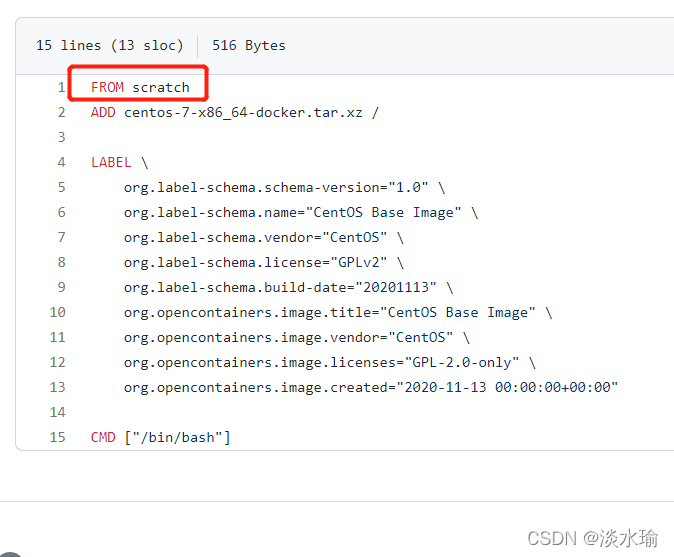This screenshot has width=674, height=557.
Task: Select line number 13
Action: click(58, 387)
